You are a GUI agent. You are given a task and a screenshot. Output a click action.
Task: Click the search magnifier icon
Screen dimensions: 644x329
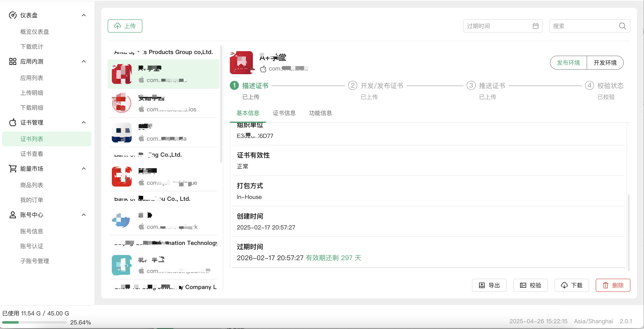(x=622, y=26)
